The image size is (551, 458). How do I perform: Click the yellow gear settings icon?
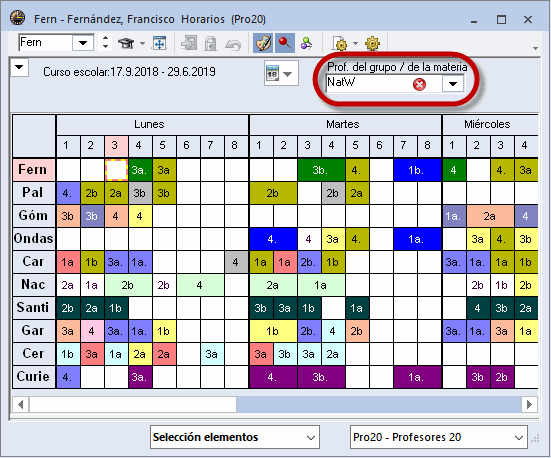click(x=372, y=43)
